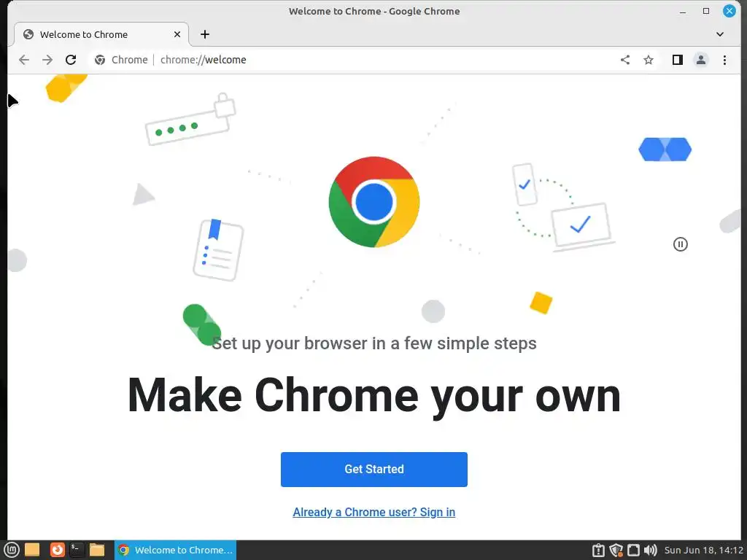
Task: Open the calendar from the clock
Action: coord(704,550)
